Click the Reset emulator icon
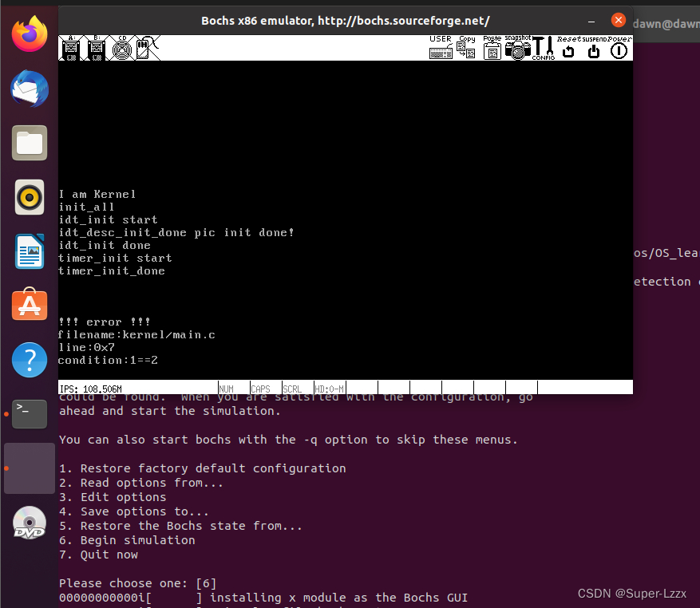The image size is (700, 608). pyautogui.click(x=568, y=47)
